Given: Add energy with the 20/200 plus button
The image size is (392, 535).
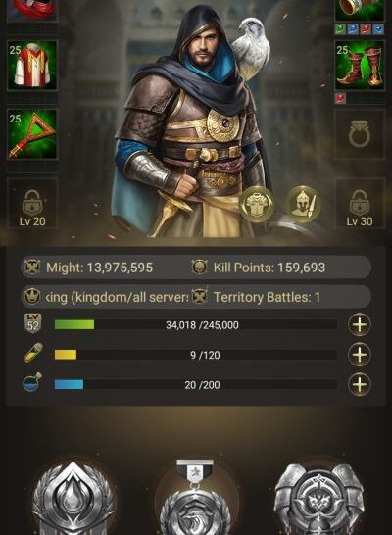Looking at the screenshot, I should [x=360, y=384].
